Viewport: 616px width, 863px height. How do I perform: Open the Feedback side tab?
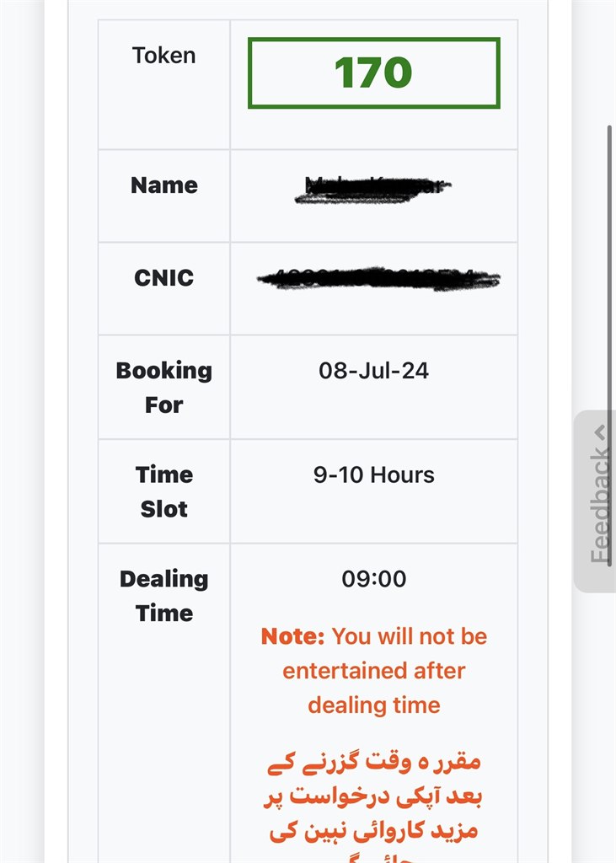(x=599, y=502)
